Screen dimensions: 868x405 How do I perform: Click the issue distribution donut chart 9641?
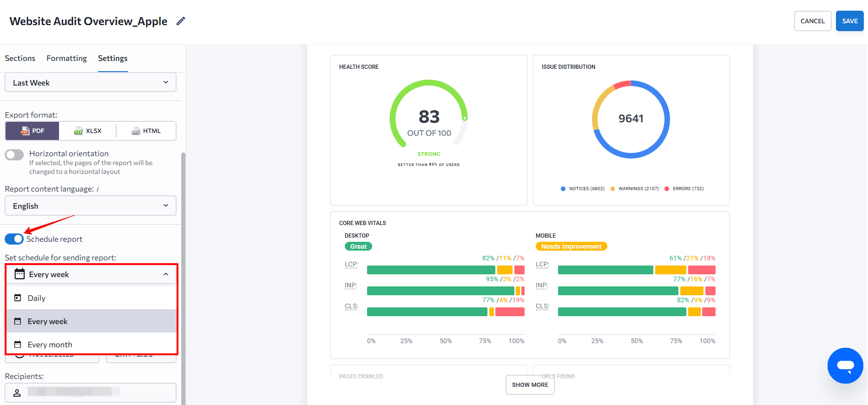tap(631, 120)
